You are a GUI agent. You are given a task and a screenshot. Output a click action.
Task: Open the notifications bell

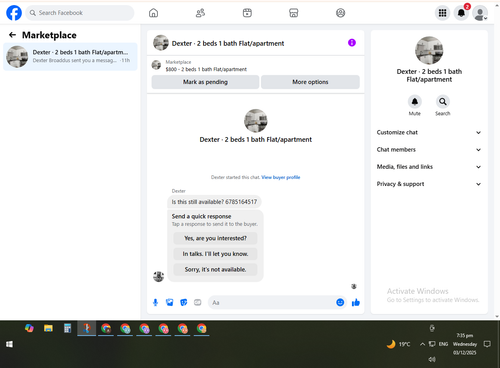click(461, 13)
